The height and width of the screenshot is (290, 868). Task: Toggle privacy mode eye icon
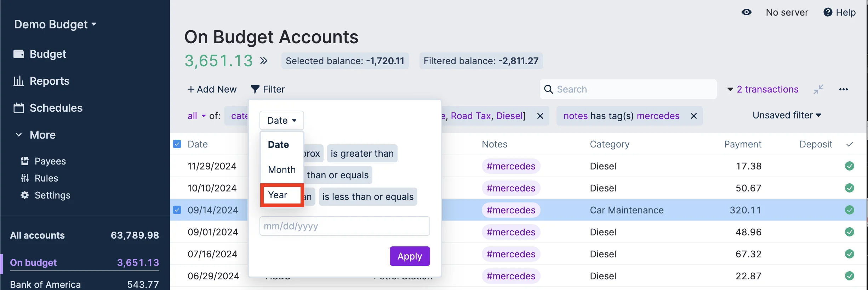coord(746,12)
